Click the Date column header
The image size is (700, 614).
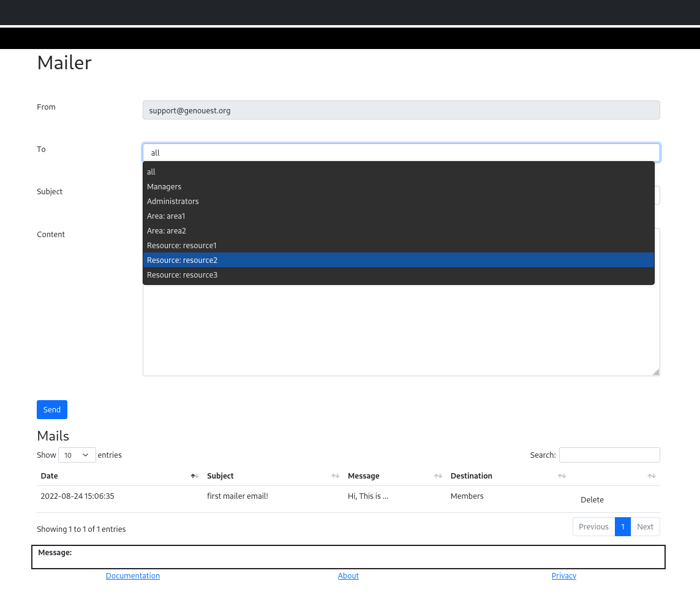click(49, 476)
